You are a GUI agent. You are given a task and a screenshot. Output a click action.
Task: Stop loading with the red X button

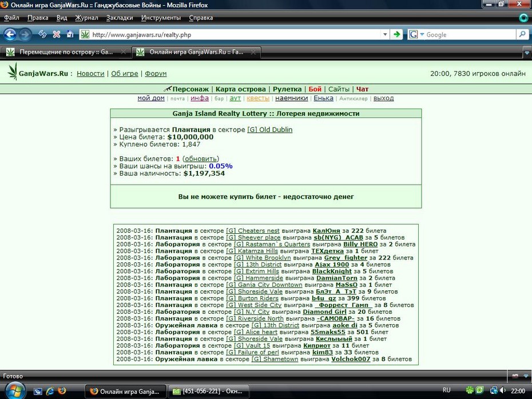(x=56, y=34)
